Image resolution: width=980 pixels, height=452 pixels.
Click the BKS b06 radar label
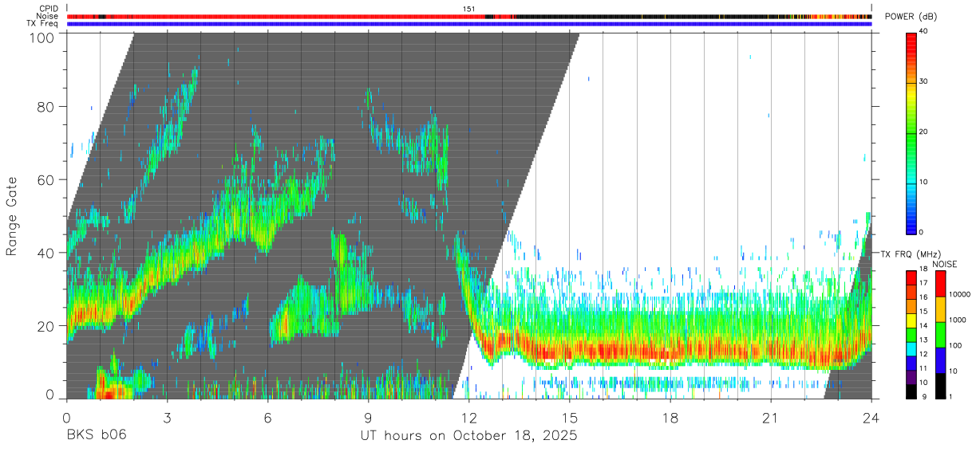pos(96,435)
